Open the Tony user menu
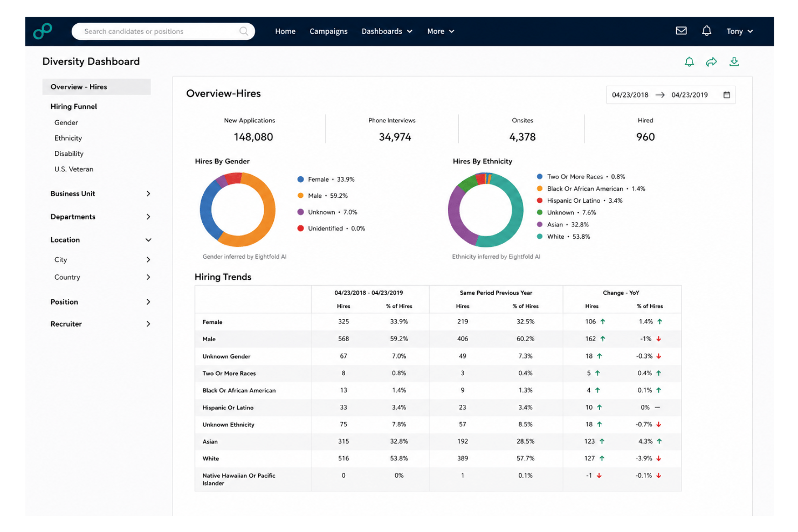 click(x=740, y=31)
